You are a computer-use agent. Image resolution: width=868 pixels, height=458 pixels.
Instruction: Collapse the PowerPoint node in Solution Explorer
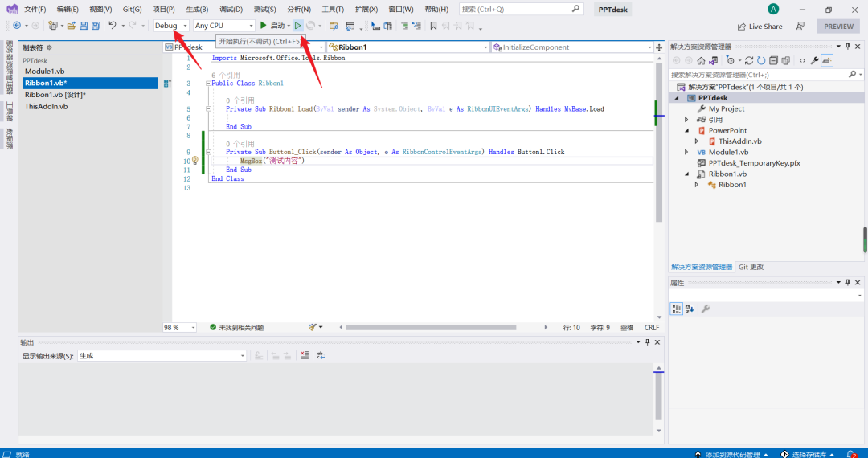pyautogui.click(x=686, y=130)
